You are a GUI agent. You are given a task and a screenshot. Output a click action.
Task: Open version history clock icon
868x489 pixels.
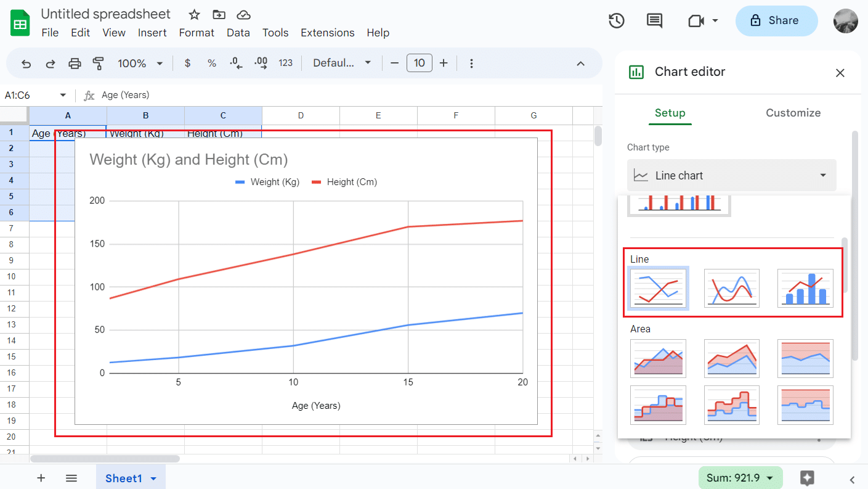[x=617, y=21]
